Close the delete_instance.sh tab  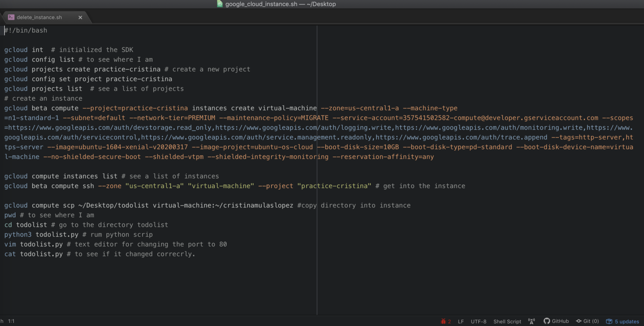[x=80, y=17]
